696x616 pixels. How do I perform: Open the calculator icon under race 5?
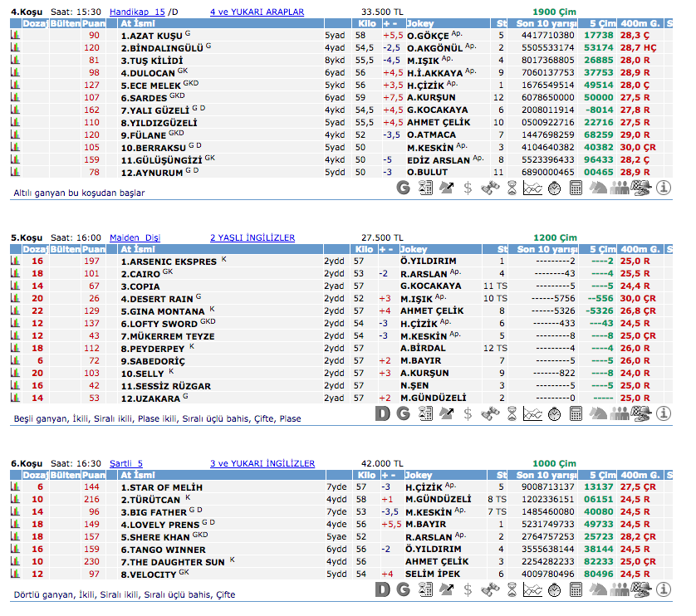point(576,412)
